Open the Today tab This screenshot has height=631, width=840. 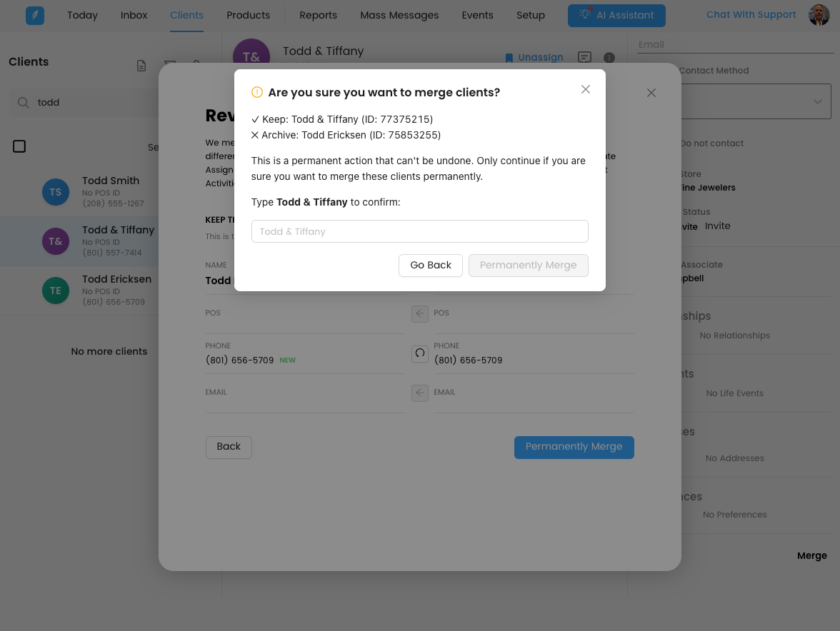[83, 16]
